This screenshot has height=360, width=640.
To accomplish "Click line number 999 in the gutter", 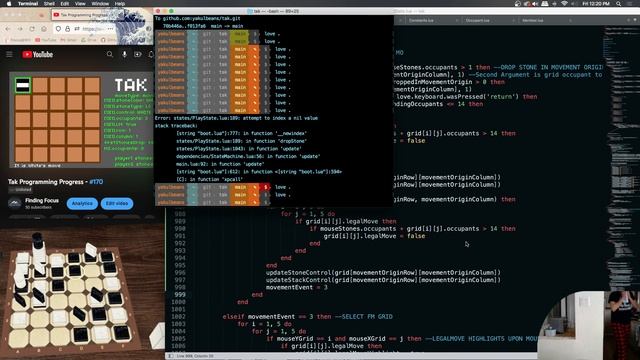I will point(180,295).
